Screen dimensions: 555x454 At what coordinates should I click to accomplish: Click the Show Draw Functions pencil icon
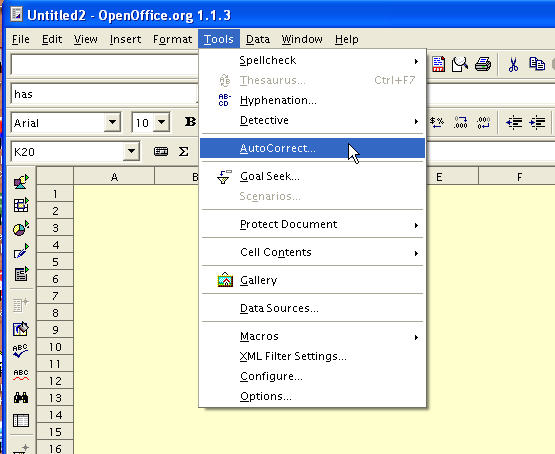[21, 252]
